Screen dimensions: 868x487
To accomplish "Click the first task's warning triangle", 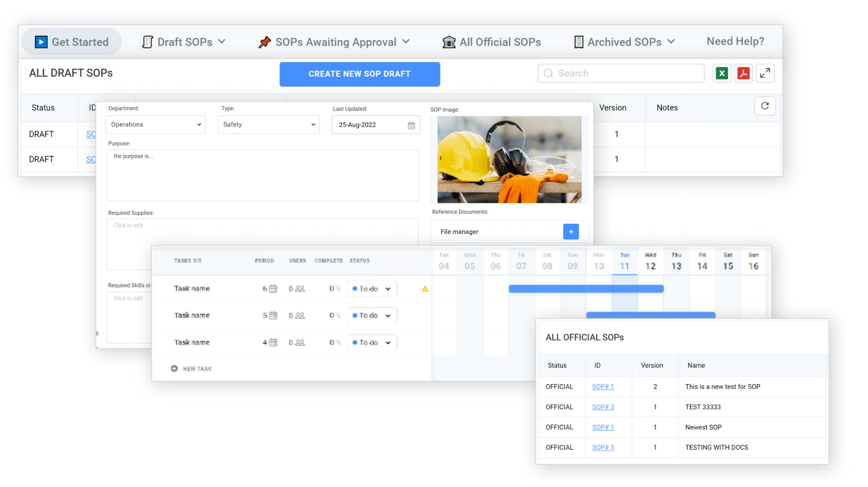I will (425, 289).
